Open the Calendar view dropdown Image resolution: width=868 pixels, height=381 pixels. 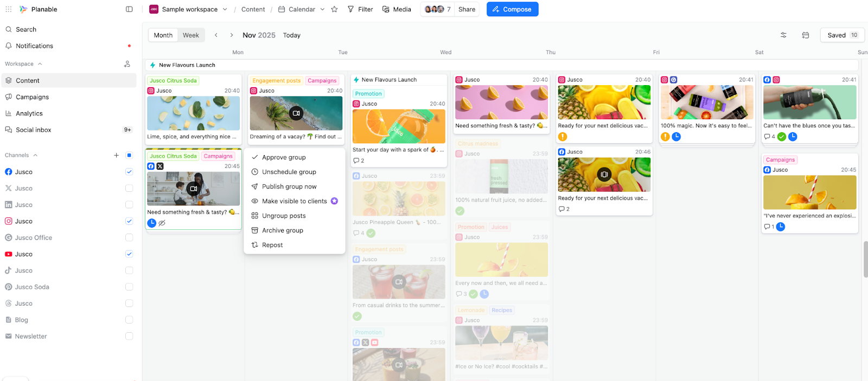pyautogui.click(x=322, y=9)
